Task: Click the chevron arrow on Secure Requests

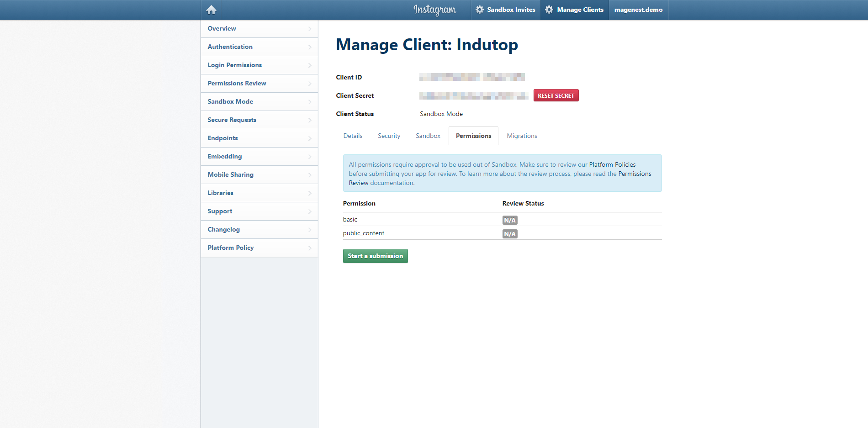Action: coord(310,120)
